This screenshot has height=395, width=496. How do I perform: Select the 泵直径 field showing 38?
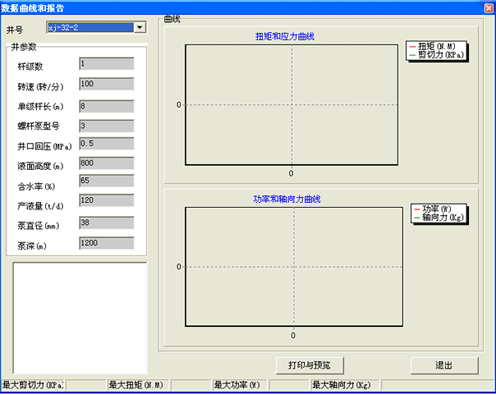pos(107,223)
